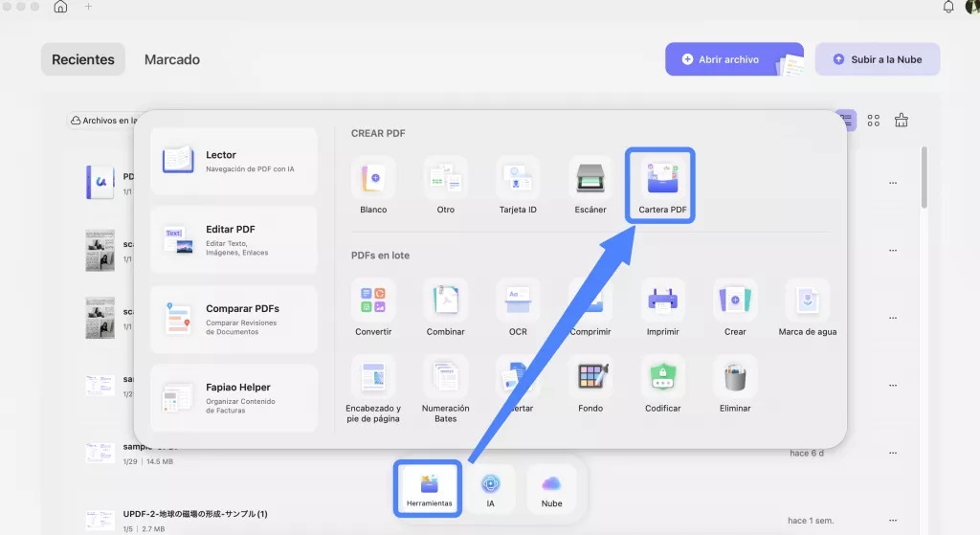Open the batch Crear tool
The width and height of the screenshot is (980, 535).
(x=735, y=308)
